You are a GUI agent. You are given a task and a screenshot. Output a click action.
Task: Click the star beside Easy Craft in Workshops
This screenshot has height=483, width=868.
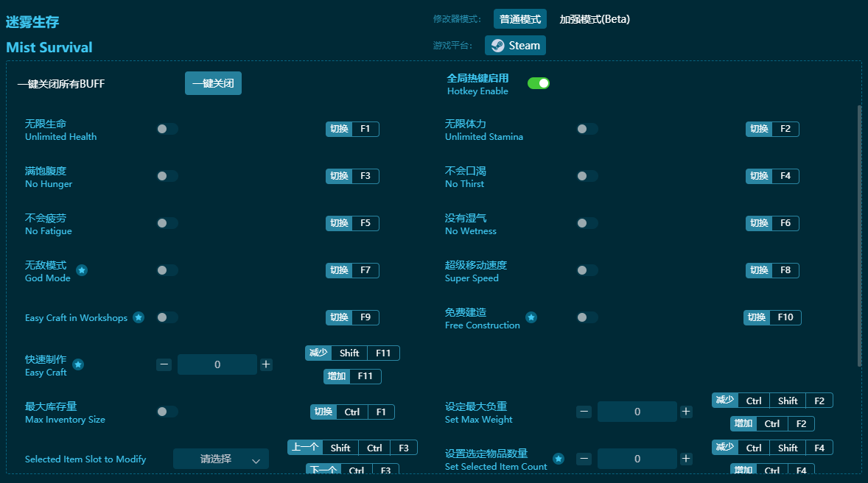coord(138,317)
